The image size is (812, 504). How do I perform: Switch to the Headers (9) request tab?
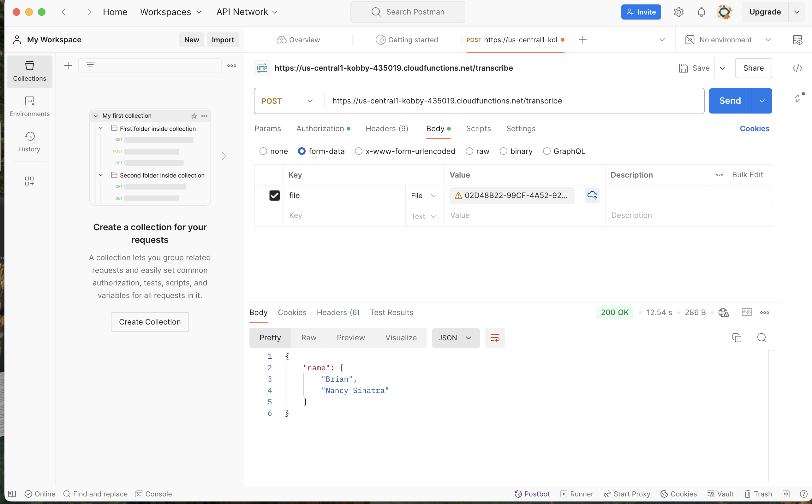click(x=387, y=129)
